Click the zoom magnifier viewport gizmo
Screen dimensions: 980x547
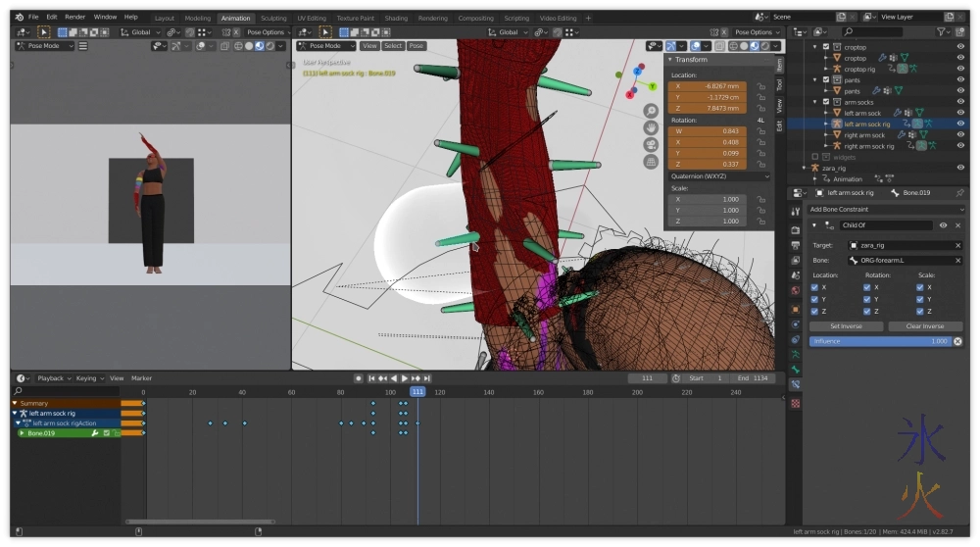(651, 111)
